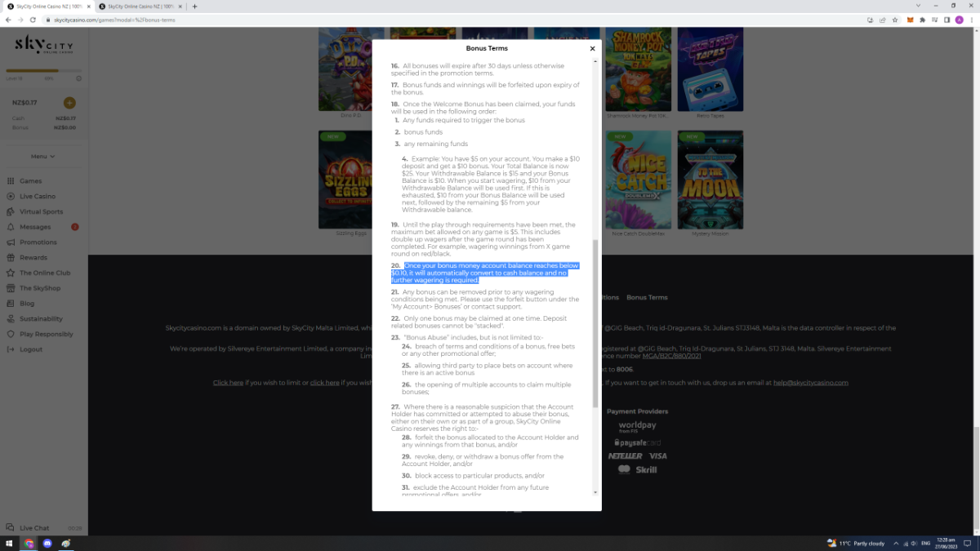The width and height of the screenshot is (980, 551).
Task: Click the unread Messages badge
Action: (x=75, y=227)
